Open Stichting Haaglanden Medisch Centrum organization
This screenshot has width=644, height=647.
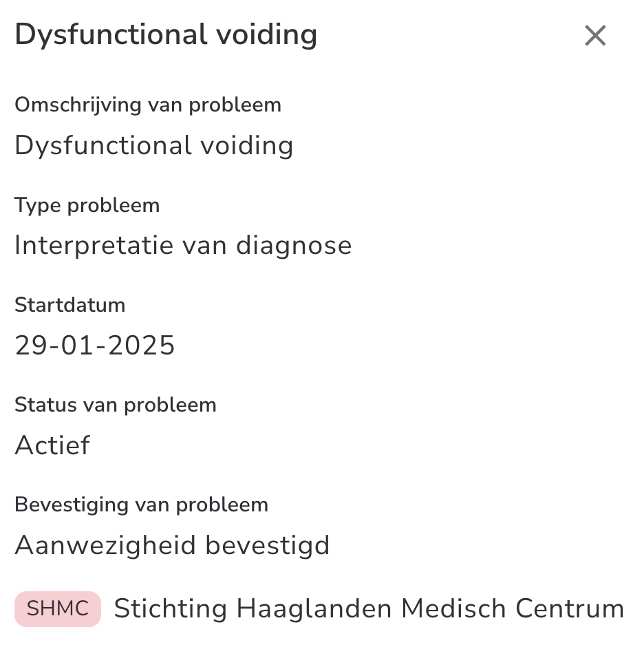[x=369, y=609]
